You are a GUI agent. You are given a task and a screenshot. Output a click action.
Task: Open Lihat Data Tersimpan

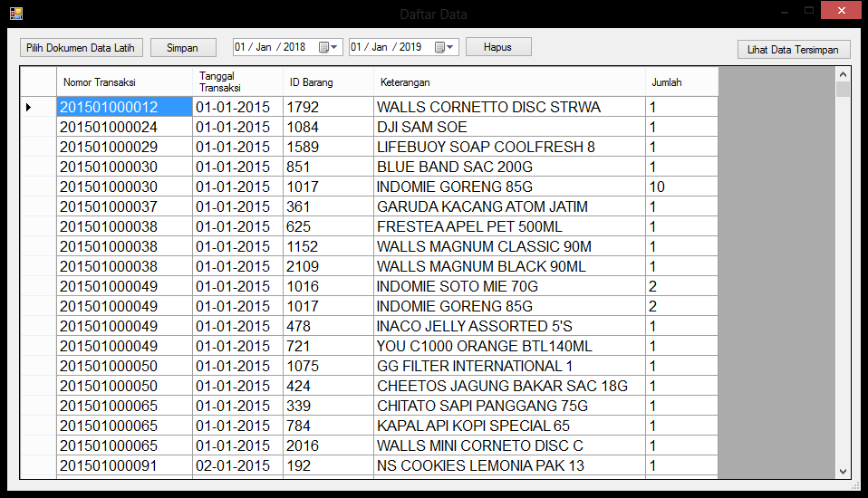(793, 50)
